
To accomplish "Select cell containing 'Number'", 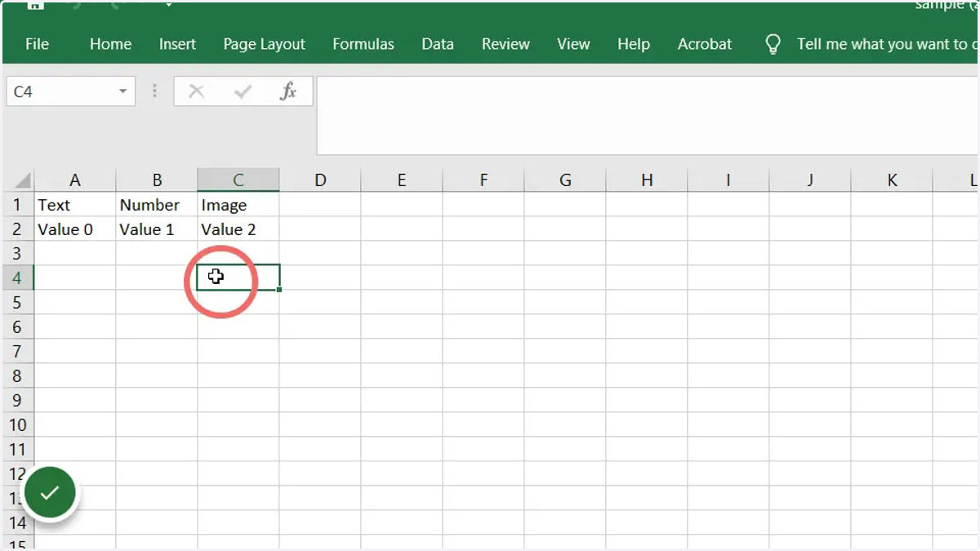I will click(157, 205).
